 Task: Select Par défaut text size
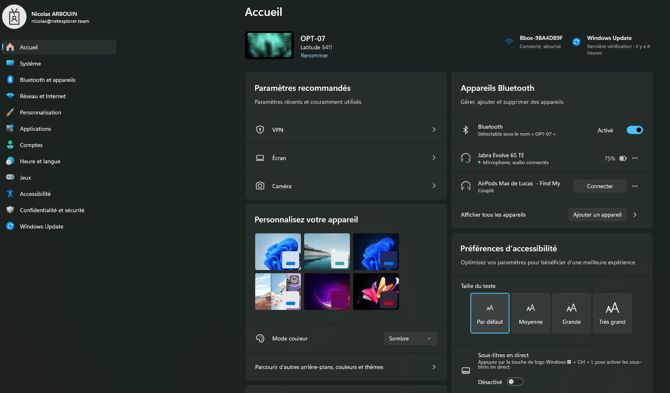[x=490, y=313]
